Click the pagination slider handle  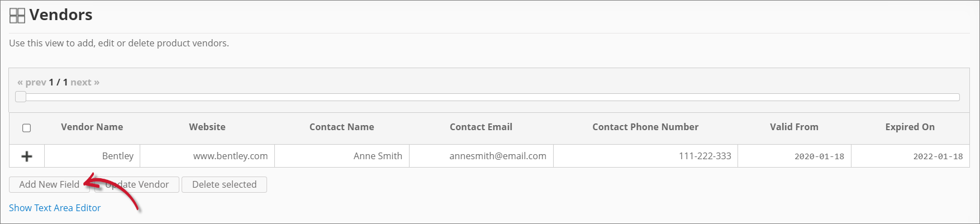coord(21,97)
